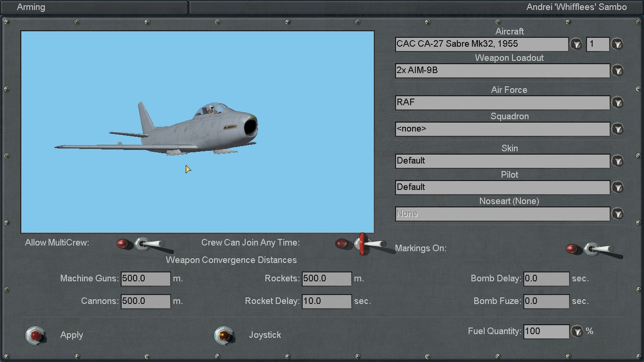Screen dimensions: 644x362
Task: Click the Rocket Delay input field
Action: (x=327, y=301)
